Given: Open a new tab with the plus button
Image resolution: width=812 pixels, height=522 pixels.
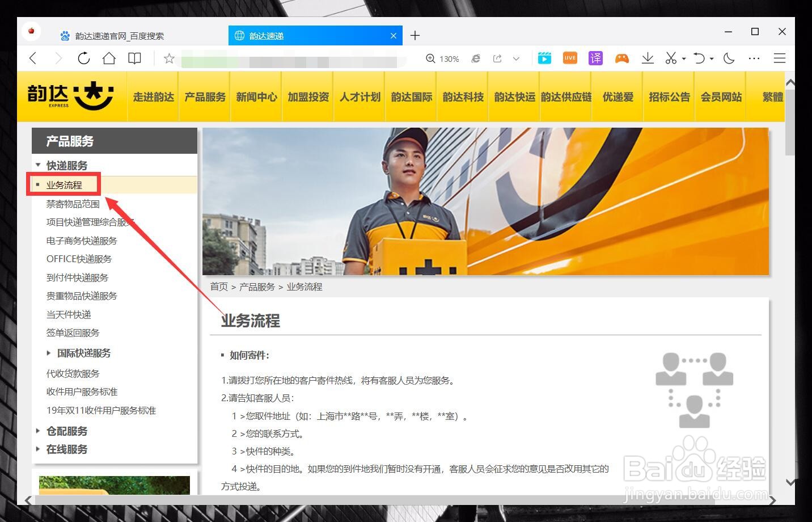Looking at the screenshot, I should [415, 35].
